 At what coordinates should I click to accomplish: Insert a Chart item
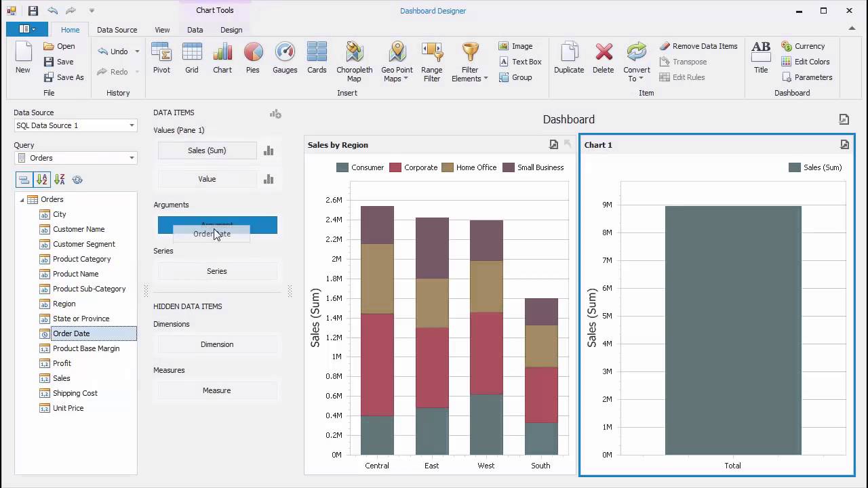(x=222, y=58)
